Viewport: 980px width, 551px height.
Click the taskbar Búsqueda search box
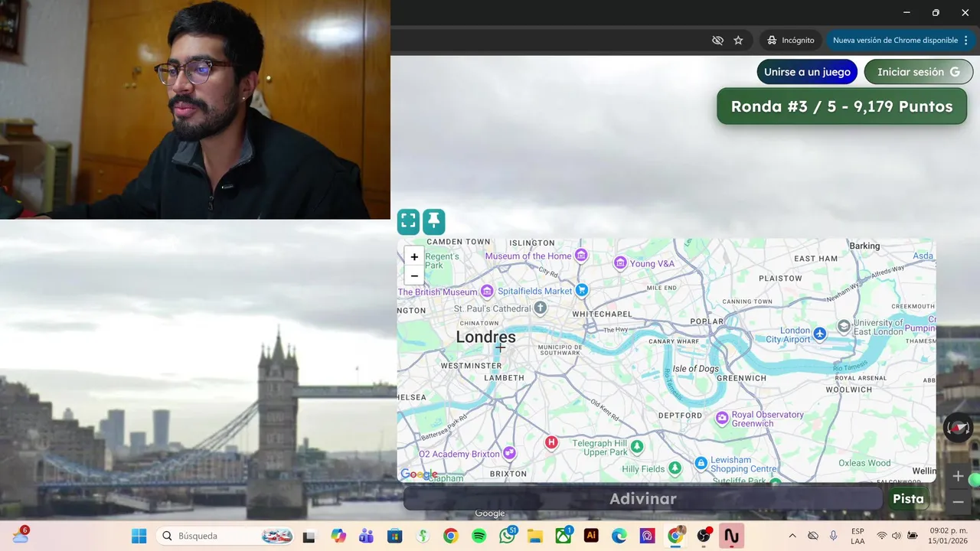coord(226,536)
